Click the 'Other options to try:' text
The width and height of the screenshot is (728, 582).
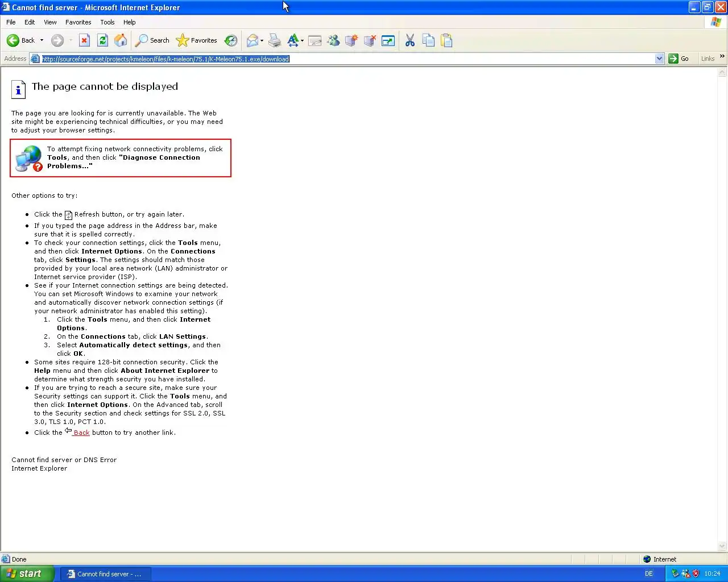point(44,196)
